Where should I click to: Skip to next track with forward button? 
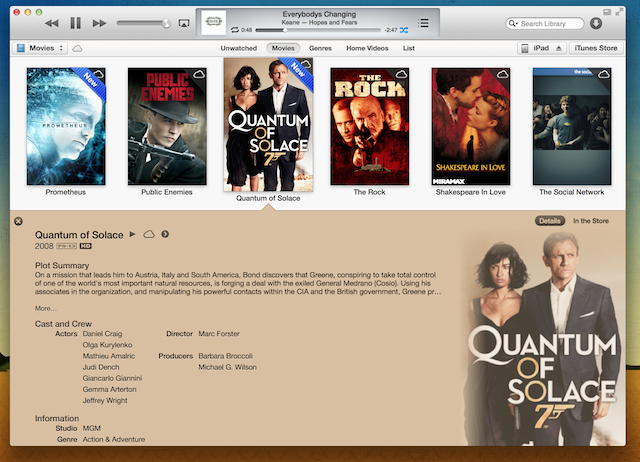[x=99, y=24]
